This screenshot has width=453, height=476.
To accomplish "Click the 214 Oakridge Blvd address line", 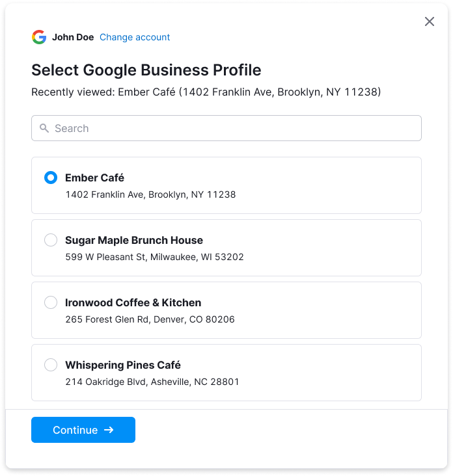I will (152, 382).
